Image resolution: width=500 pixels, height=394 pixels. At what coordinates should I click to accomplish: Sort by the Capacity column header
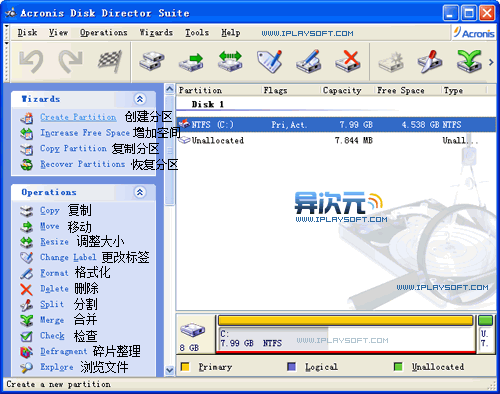click(347, 90)
